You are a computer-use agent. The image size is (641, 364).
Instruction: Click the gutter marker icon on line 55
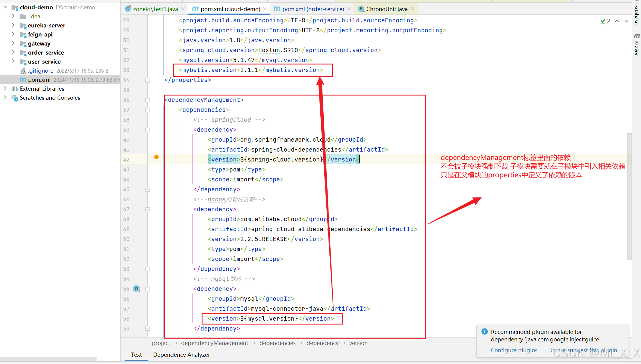point(137,289)
